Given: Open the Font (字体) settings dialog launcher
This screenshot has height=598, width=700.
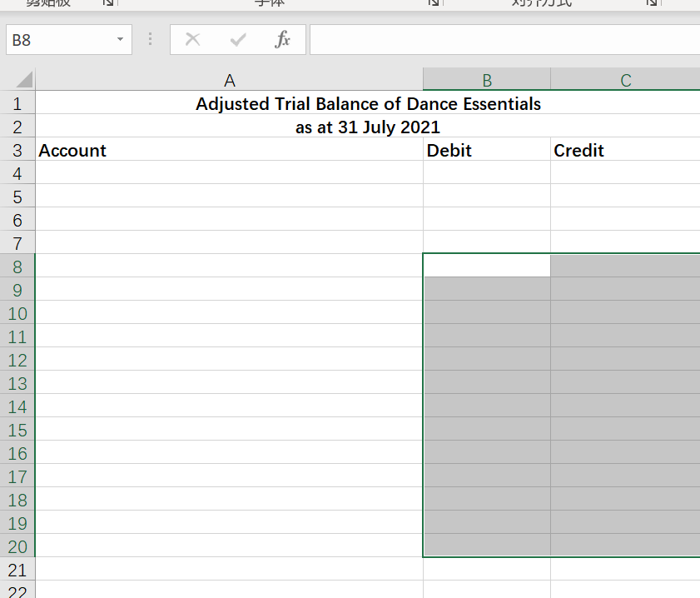Looking at the screenshot, I should pyautogui.click(x=434, y=3).
